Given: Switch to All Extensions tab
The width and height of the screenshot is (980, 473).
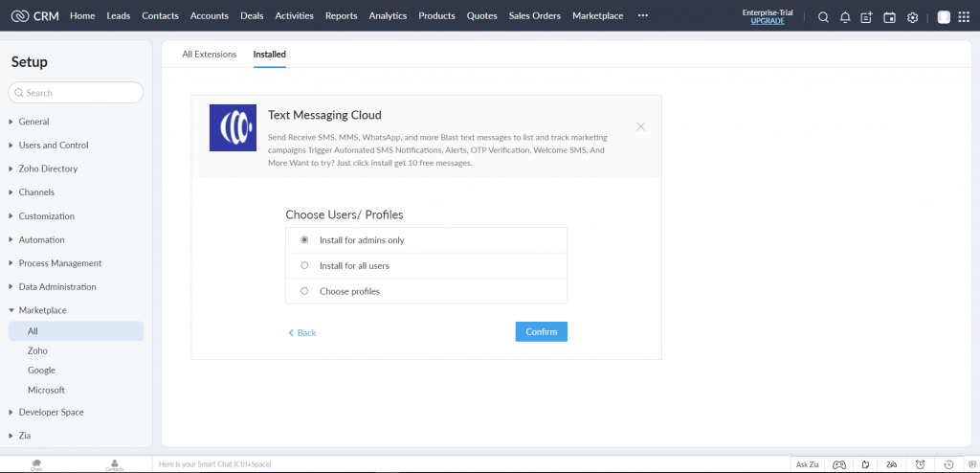Looking at the screenshot, I should 210,55.
